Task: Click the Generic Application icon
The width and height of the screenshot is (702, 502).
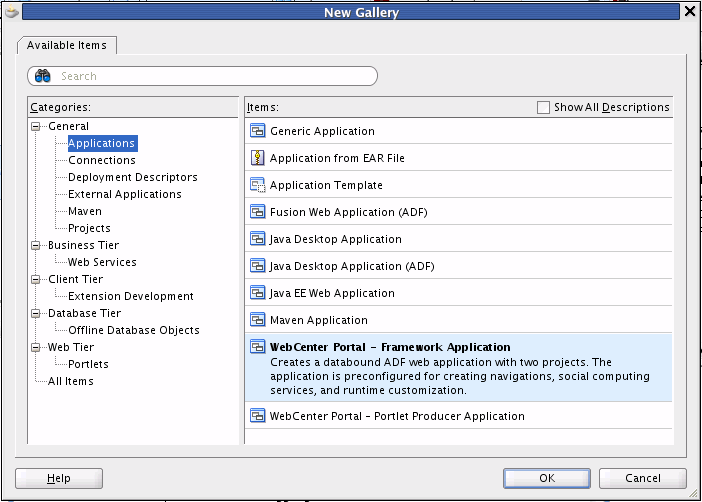Action: (x=257, y=131)
